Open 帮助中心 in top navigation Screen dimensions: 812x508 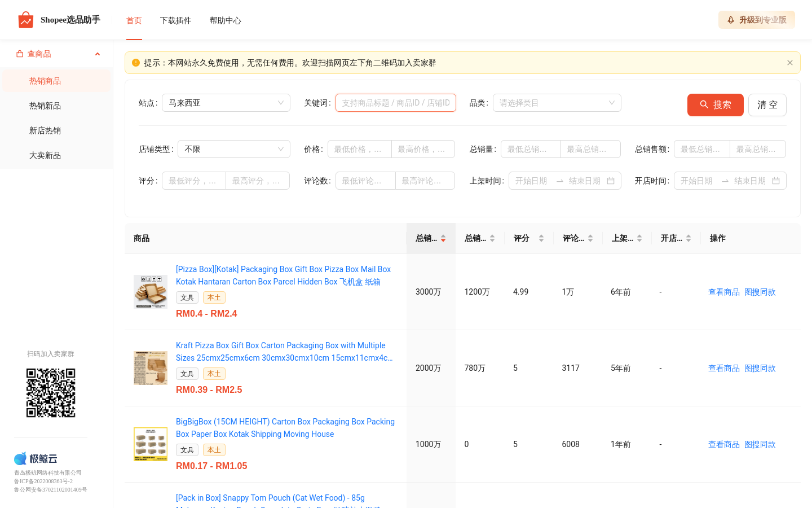point(226,20)
